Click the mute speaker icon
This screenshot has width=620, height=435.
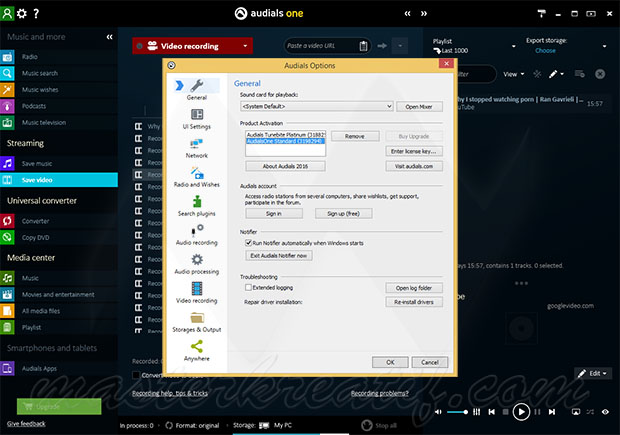click(x=438, y=412)
